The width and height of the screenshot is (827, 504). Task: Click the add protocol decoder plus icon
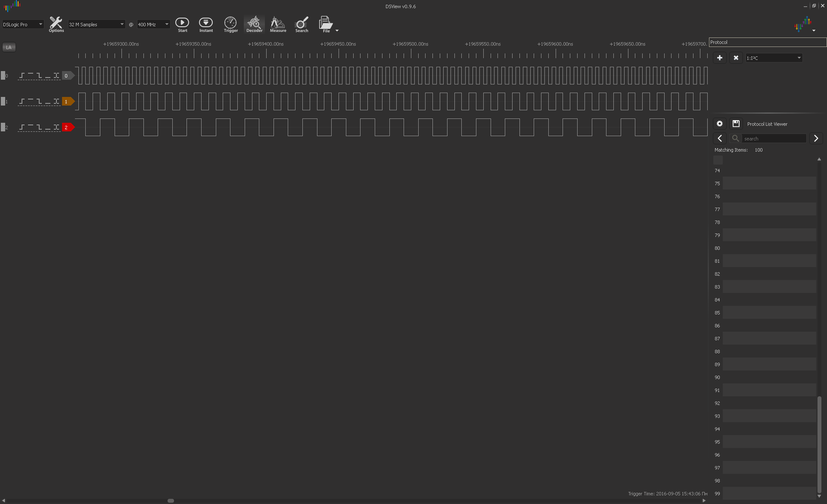719,58
